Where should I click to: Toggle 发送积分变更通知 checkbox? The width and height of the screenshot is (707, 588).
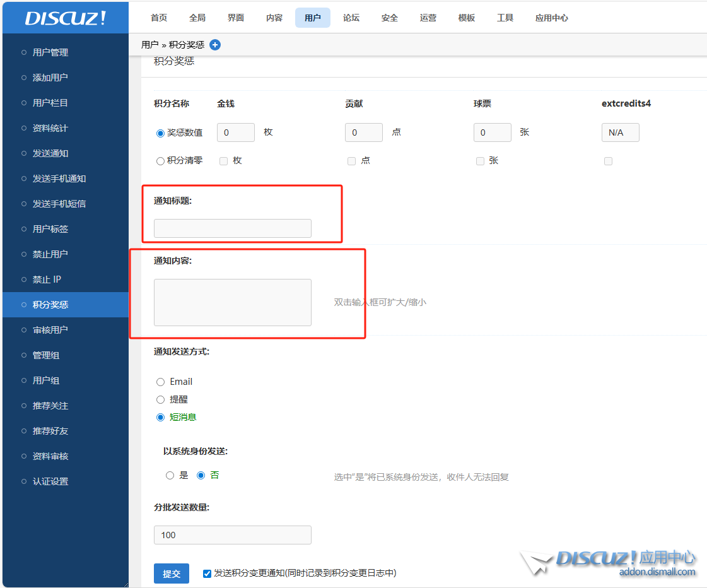pyautogui.click(x=207, y=573)
